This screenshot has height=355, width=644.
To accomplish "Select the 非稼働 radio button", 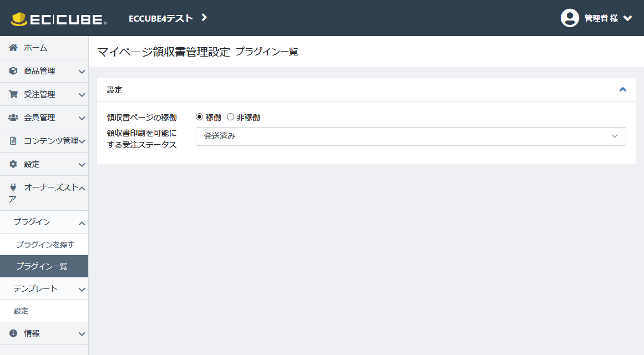I will click(231, 117).
